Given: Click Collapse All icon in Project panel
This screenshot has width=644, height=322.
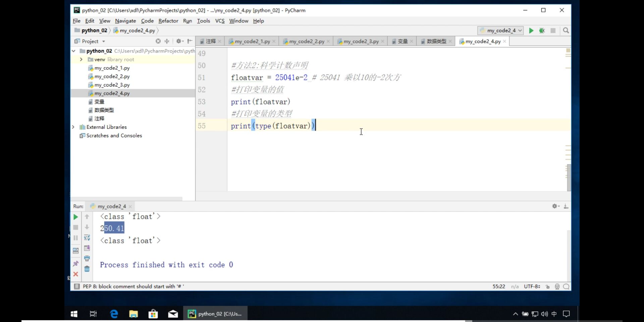Looking at the screenshot, I should click(x=167, y=41).
